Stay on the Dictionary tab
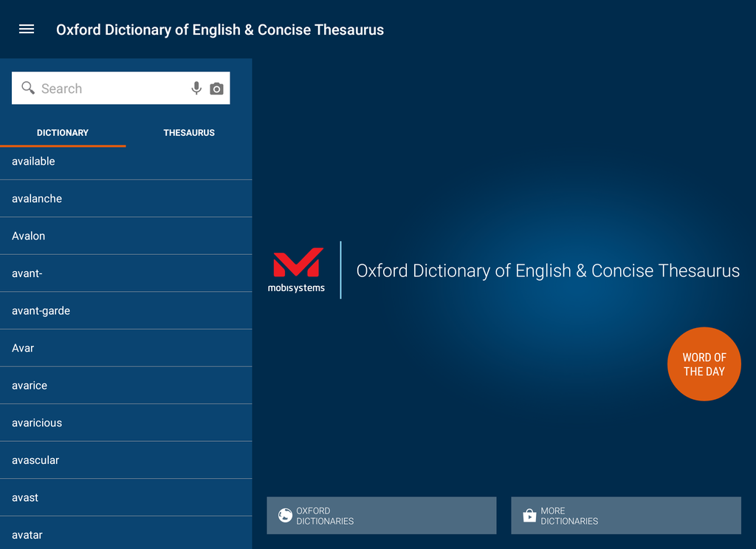756x549 pixels. (x=63, y=133)
